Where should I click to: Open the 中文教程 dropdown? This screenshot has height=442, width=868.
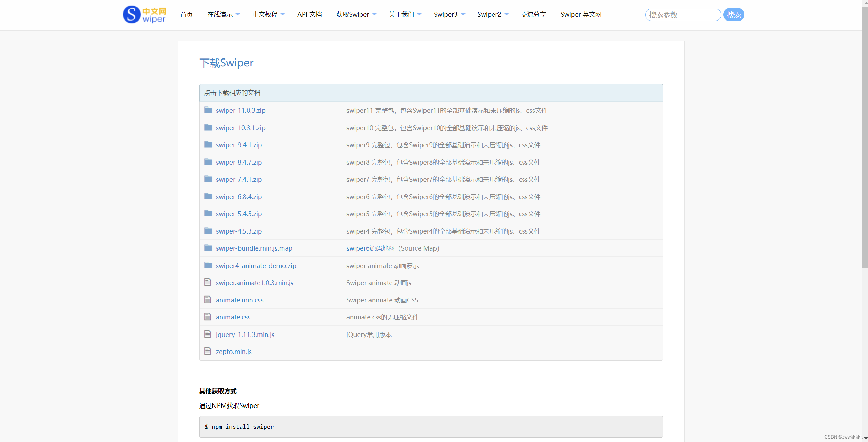point(268,15)
